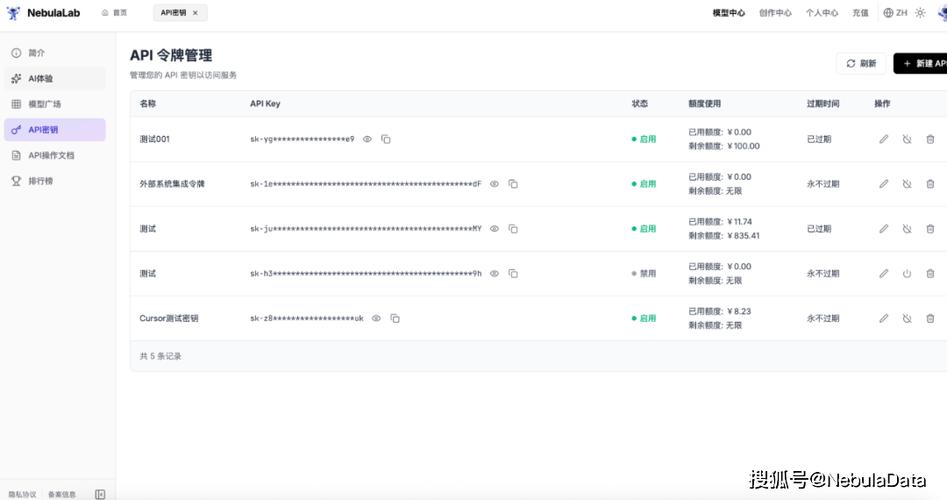947x500 pixels.
Task: Disable the 外部系统集成令牌 token
Action: pos(907,184)
